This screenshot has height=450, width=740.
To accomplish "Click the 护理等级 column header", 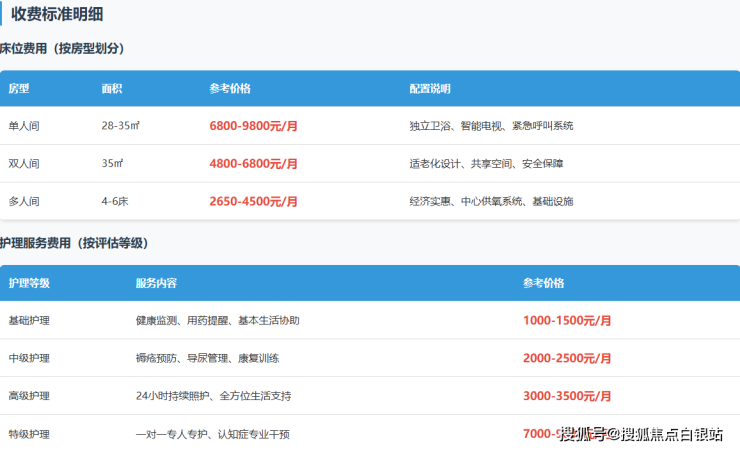I will click(x=29, y=283).
